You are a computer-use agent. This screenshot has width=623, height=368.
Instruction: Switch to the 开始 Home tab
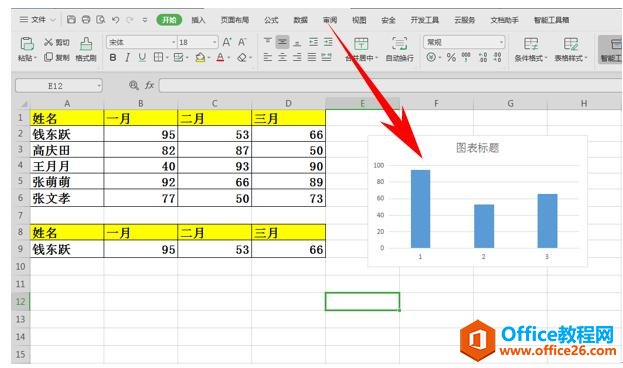[x=169, y=19]
